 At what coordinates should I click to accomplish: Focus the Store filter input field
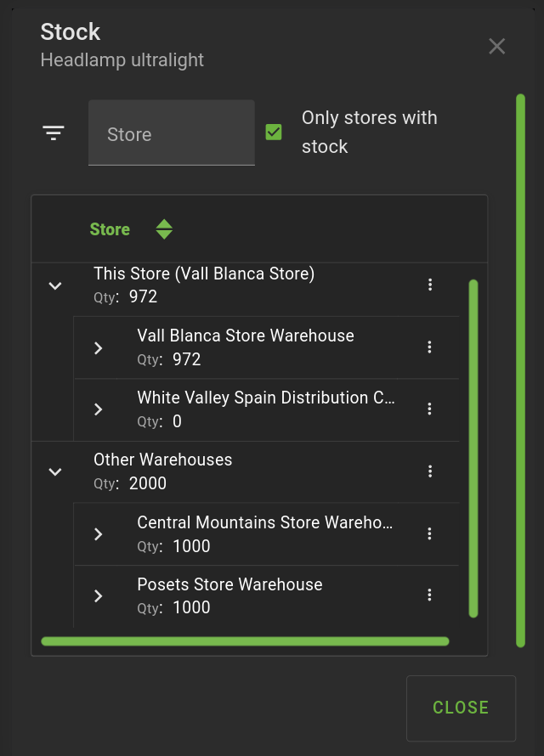[172, 133]
